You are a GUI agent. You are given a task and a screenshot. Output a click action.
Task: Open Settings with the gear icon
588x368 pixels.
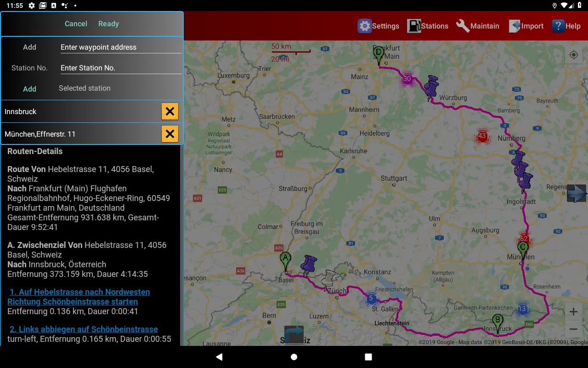click(365, 26)
